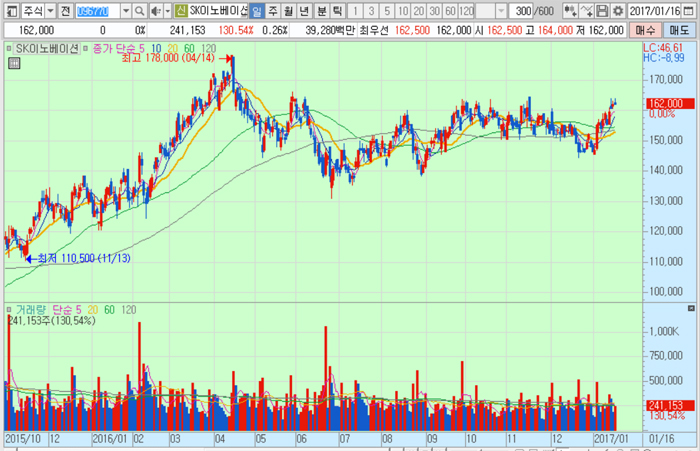Select the 틱 (tick) chart tab
The height and width of the screenshot is (451, 700).
[x=337, y=10]
